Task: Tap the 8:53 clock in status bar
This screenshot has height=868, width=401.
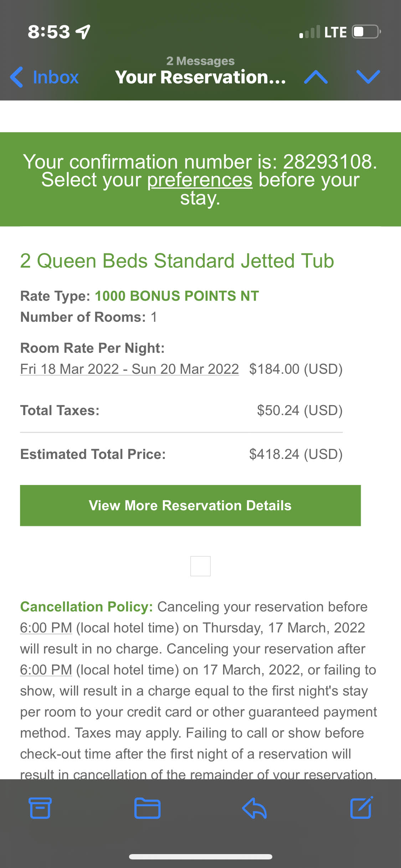Action: [49, 32]
